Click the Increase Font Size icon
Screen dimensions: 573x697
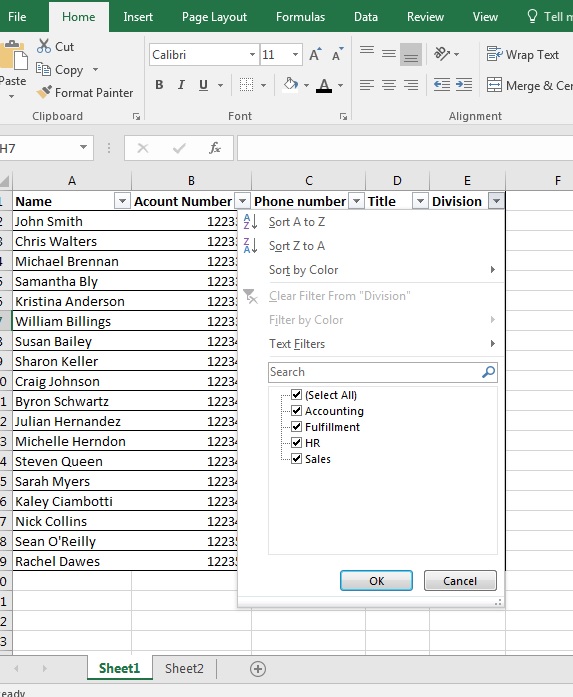(x=315, y=54)
